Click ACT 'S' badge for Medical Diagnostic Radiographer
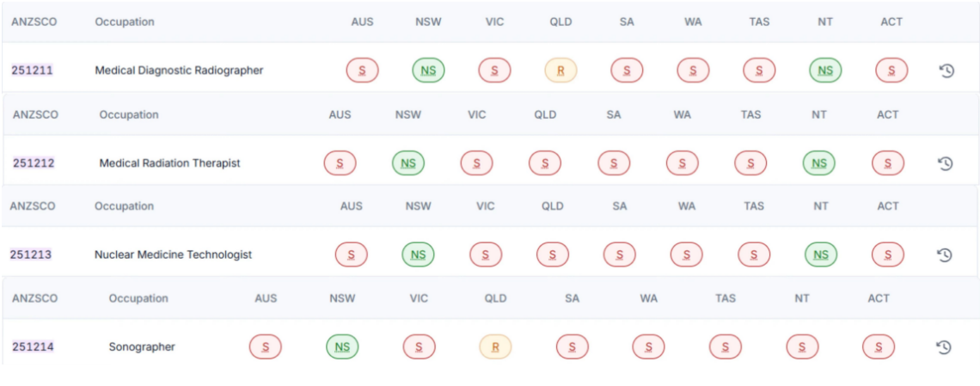Image resolution: width=980 pixels, height=386 pixels. (891, 70)
